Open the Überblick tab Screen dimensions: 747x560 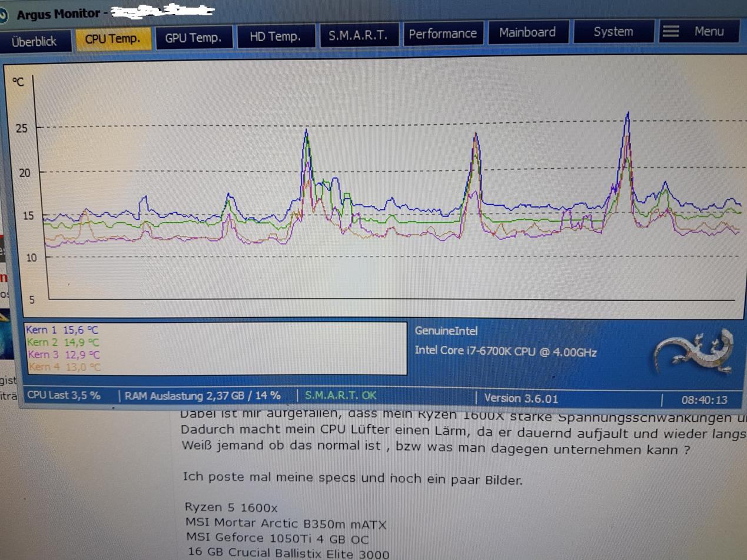pyautogui.click(x=34, y=41)
